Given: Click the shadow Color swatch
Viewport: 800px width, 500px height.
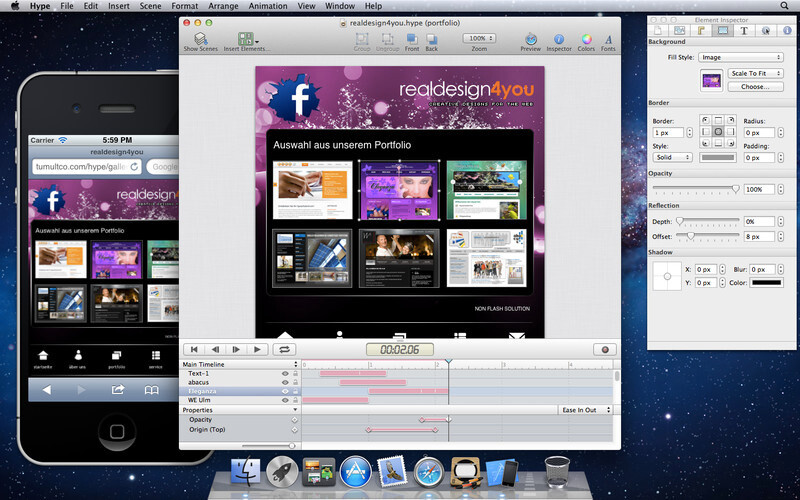Looking at the screenshot, I should coord(766,283).
